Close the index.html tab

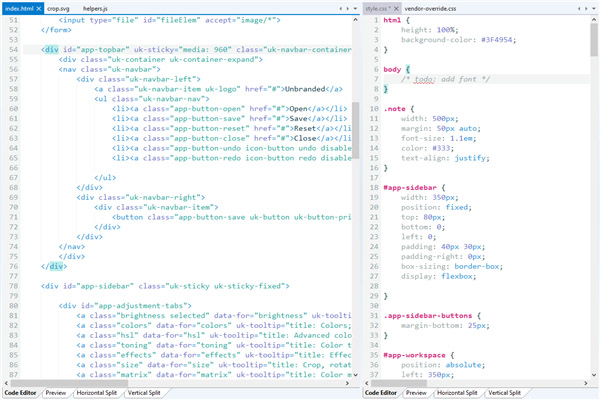click(x=39, y=8)
